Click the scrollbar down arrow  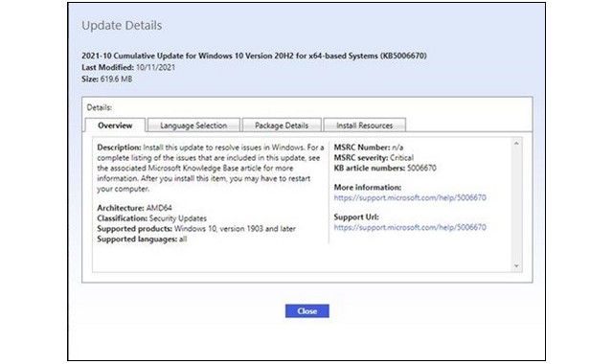click(516, 266)
